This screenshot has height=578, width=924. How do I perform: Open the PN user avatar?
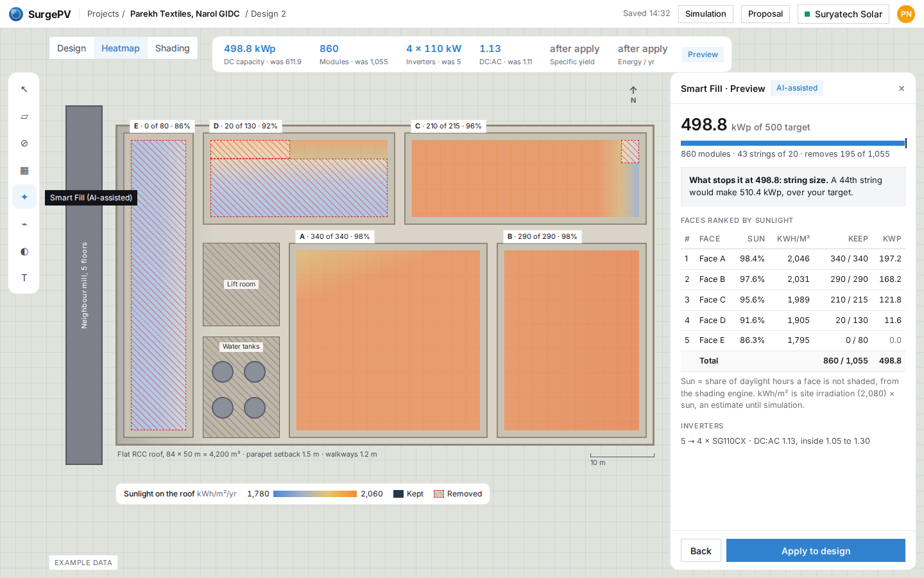pyautogui.click(x=906, y=14)
